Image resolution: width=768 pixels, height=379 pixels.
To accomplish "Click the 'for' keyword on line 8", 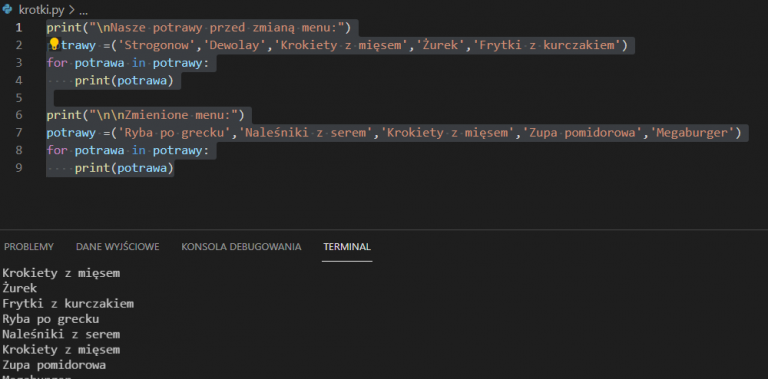I will pyautogui.click(x=57, y=150).
